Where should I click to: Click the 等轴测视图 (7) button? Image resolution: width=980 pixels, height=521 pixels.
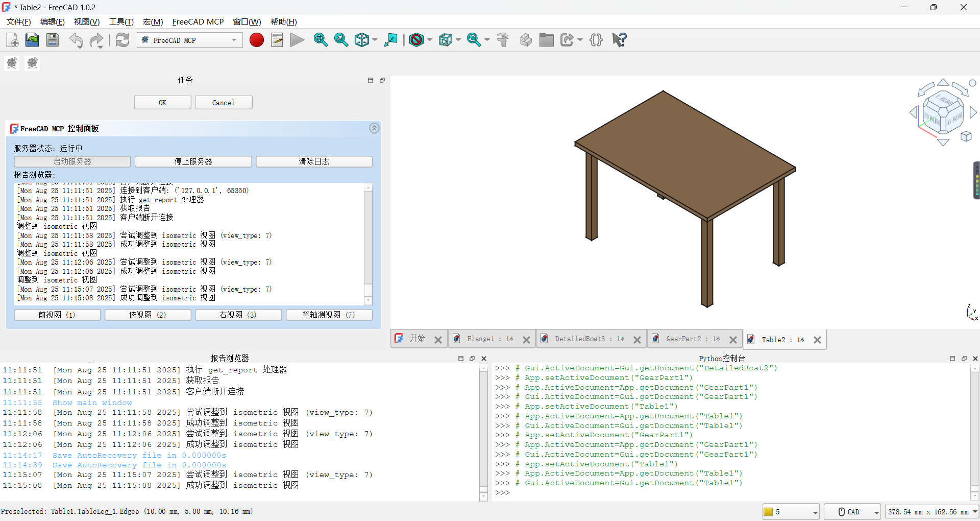coord(329,315)
